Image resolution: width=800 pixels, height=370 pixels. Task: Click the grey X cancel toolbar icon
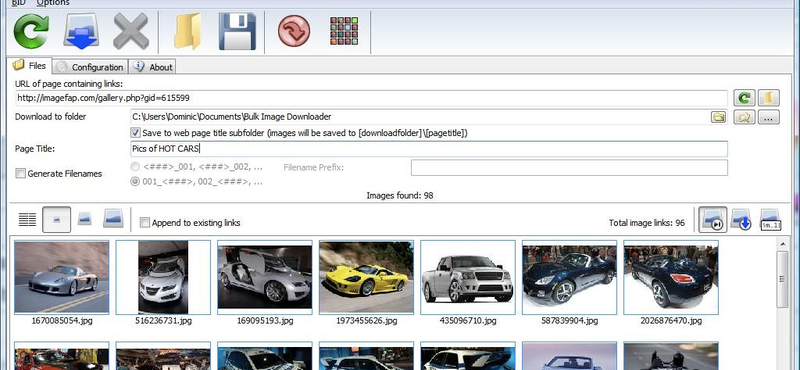click(131, 32)
